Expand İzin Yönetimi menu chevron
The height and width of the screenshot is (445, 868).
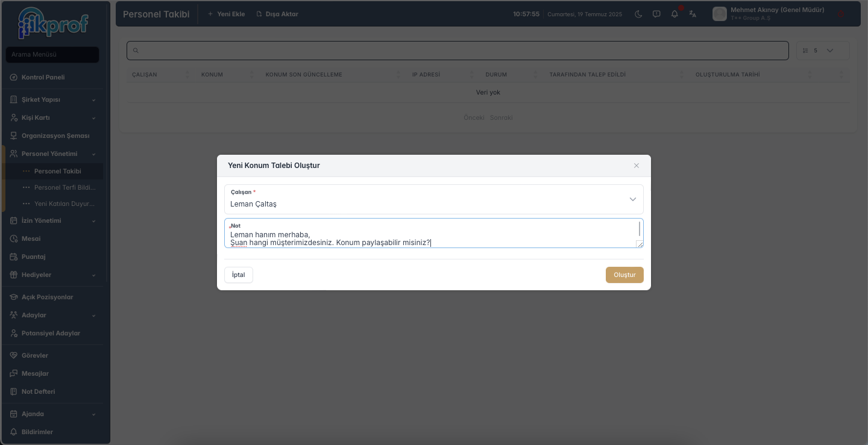93,221
